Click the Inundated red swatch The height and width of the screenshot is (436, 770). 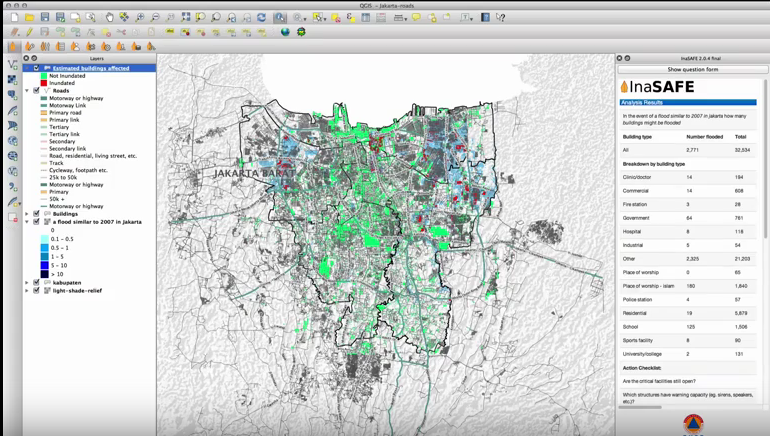[44, 83]
